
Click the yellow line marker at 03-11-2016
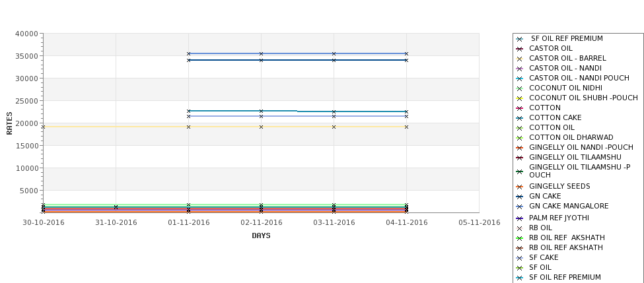point(334,127)
